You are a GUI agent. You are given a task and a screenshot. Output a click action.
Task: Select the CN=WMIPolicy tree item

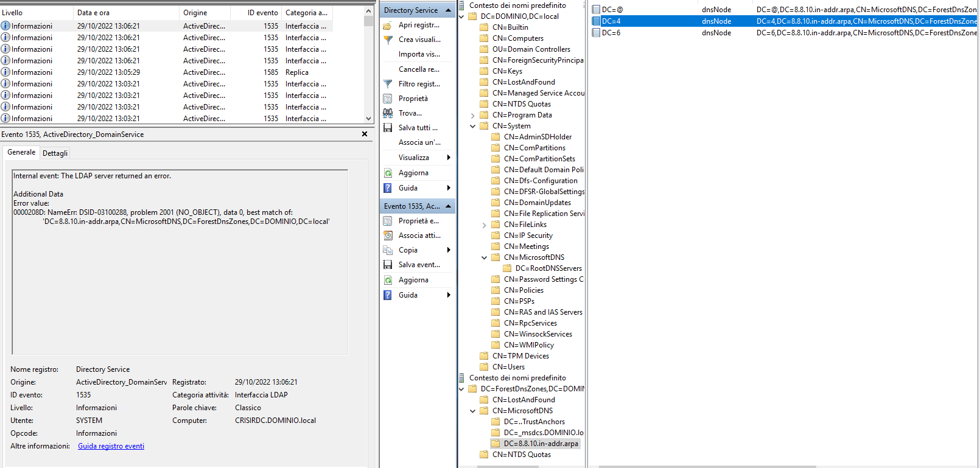click(529, 345)
